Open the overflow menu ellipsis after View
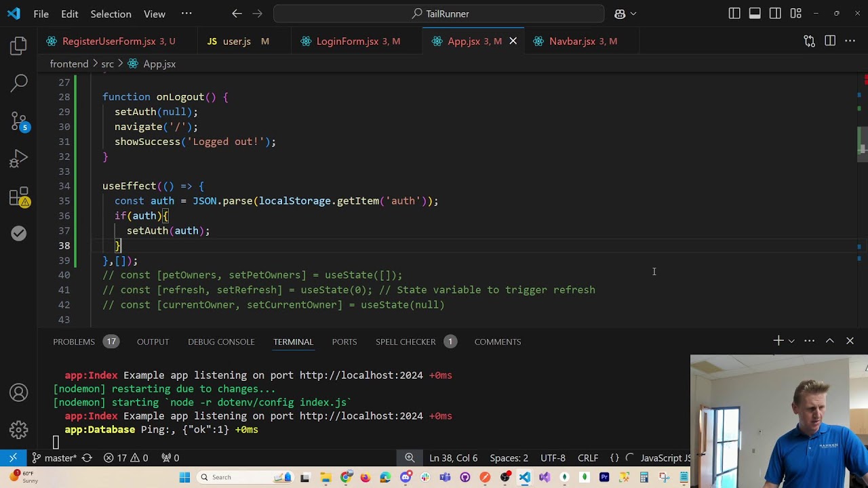This screenshot has width=868, height=488. point(186,14)
